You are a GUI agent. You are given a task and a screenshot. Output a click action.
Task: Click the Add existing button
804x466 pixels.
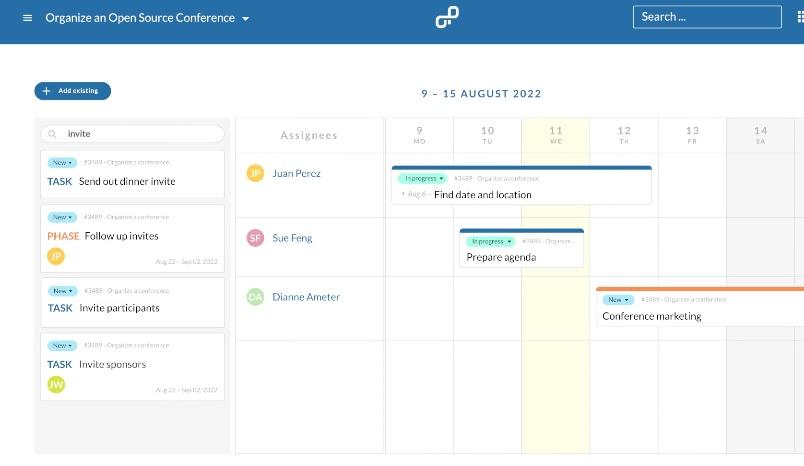coord(73,91)
